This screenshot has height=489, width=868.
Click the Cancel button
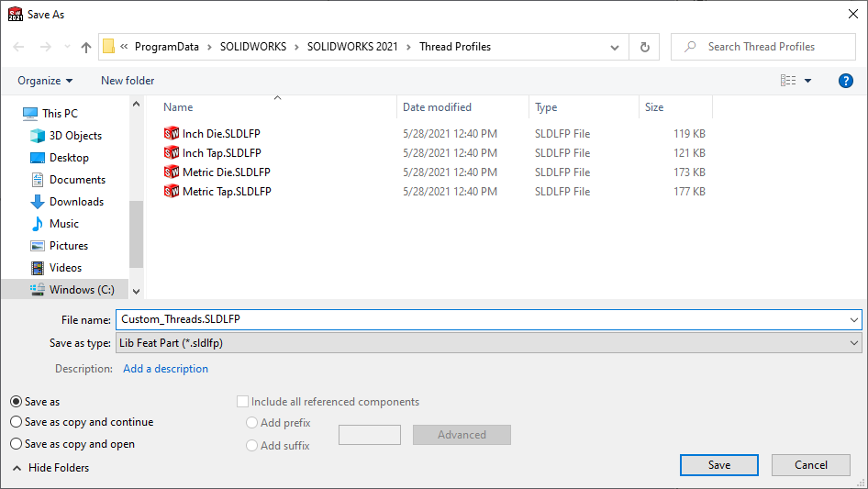click(x=811, y=465)
